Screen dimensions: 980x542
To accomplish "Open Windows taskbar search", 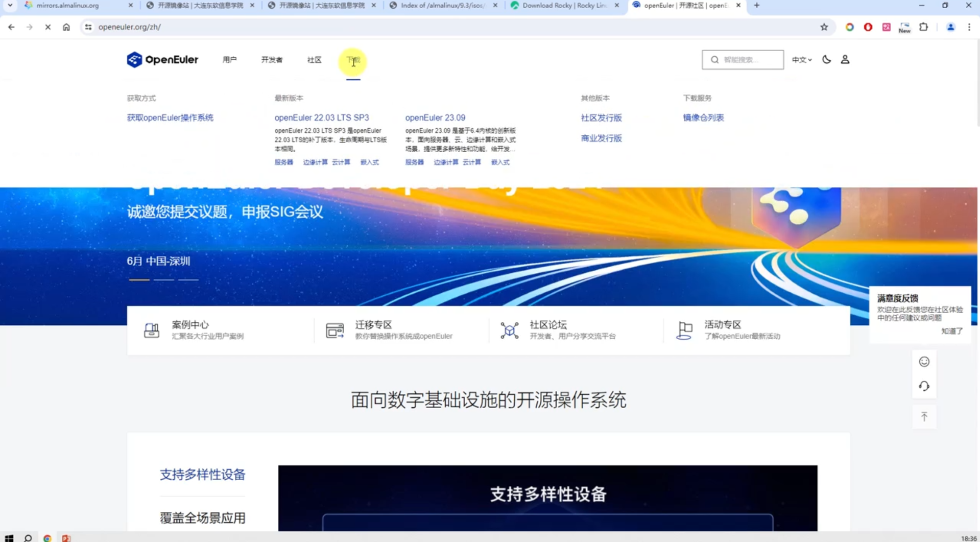I will point(28,538).
